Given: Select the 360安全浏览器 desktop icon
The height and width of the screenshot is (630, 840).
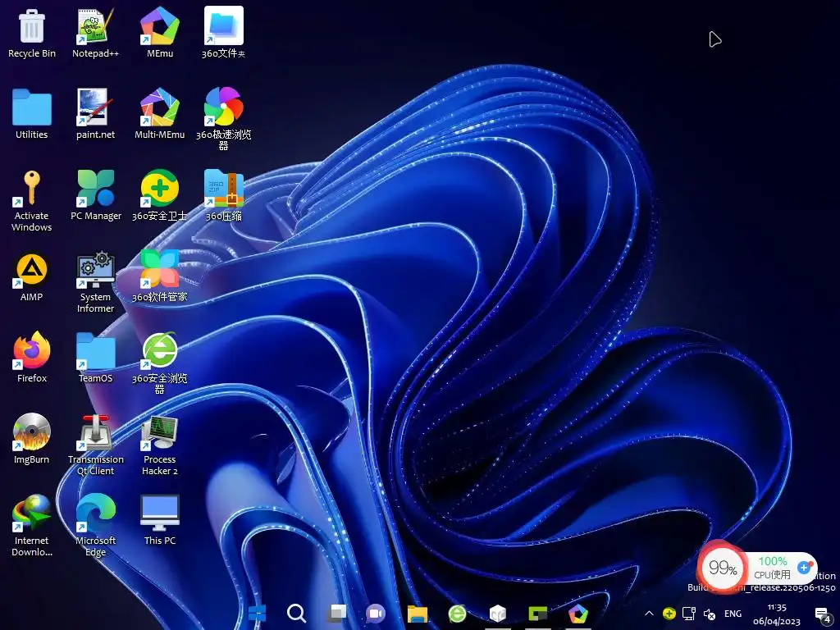Looking at the screenshot, I should [x=160, y=363].
